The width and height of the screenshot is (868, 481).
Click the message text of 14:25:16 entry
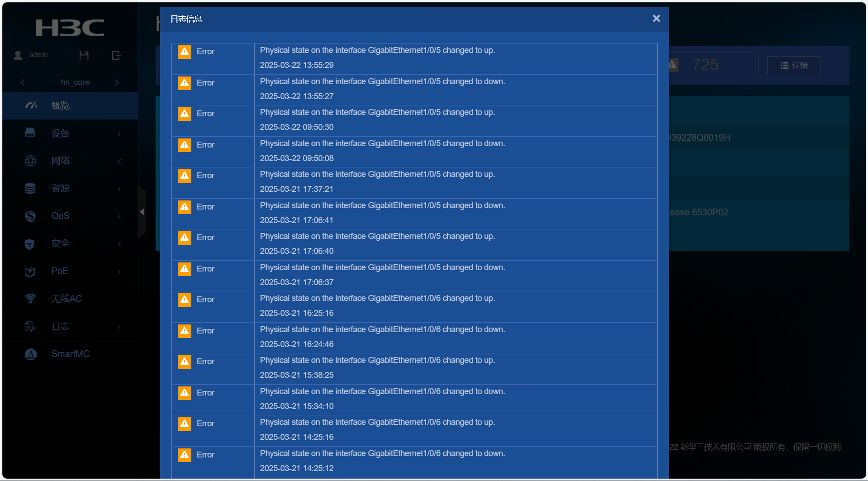pos(377,422)
